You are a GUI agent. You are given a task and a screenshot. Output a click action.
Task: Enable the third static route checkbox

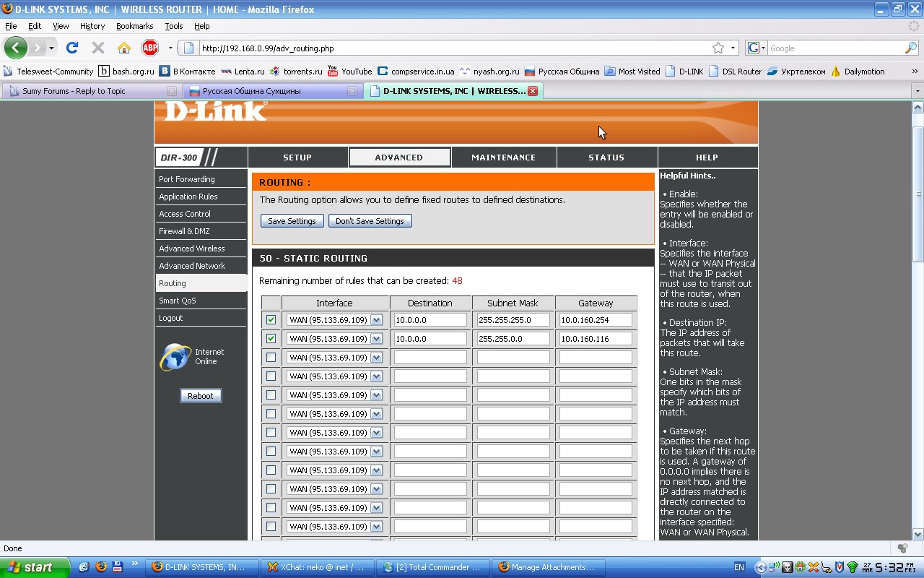(x=271, y=358)
